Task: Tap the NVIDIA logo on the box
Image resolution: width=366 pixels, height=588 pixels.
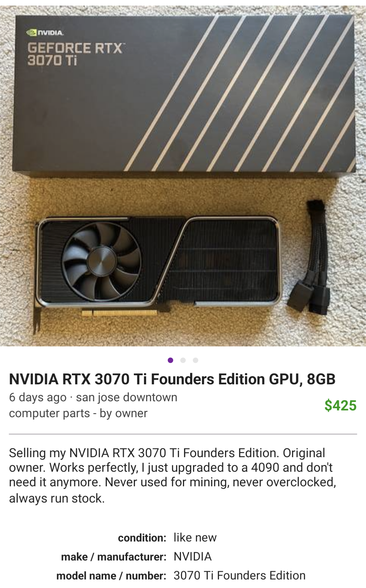Action: pos(45,33)
